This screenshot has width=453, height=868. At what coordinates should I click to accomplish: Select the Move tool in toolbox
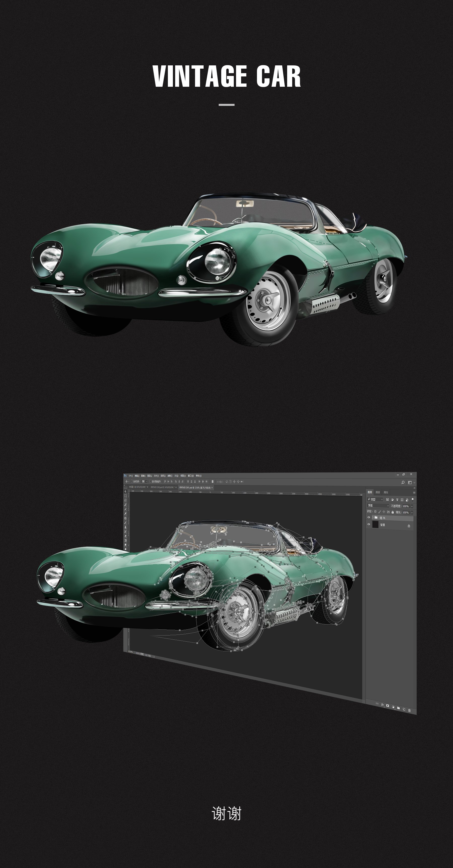126,491
